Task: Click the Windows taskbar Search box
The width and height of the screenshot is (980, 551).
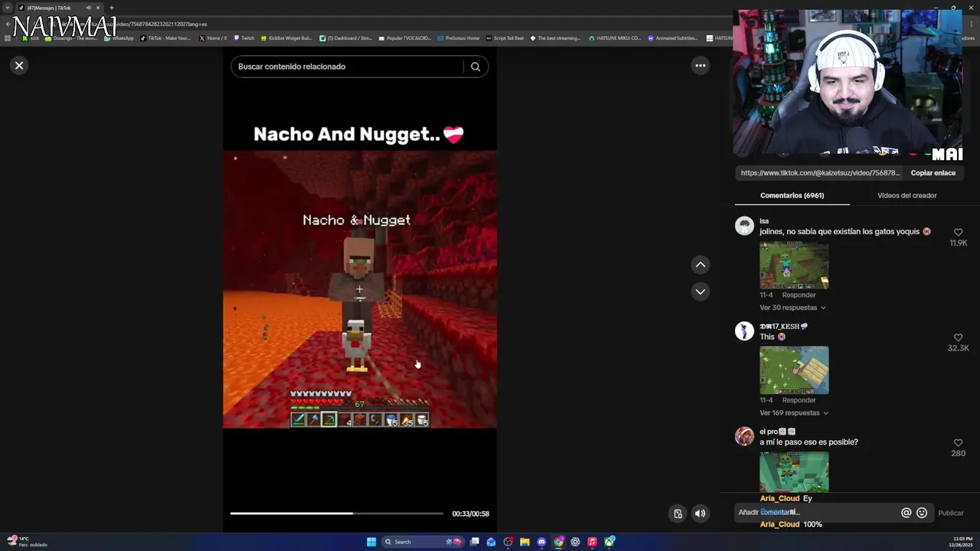Action: [423, 542]
